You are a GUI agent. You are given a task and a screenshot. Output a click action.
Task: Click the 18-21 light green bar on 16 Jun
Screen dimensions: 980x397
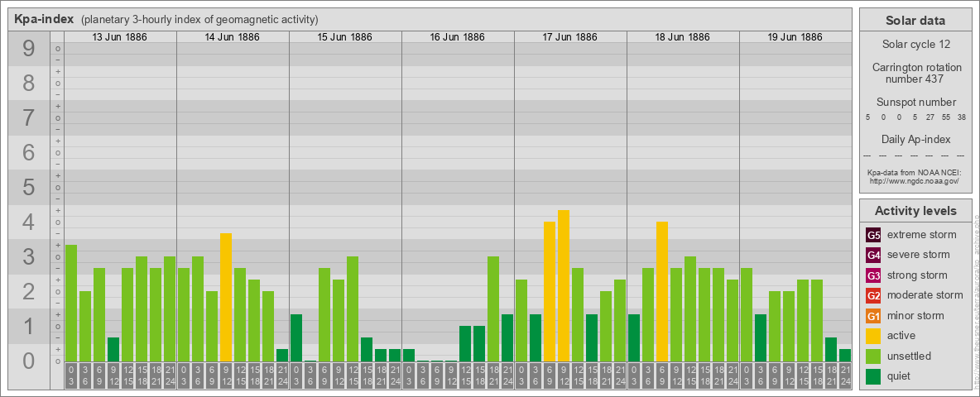493,309
